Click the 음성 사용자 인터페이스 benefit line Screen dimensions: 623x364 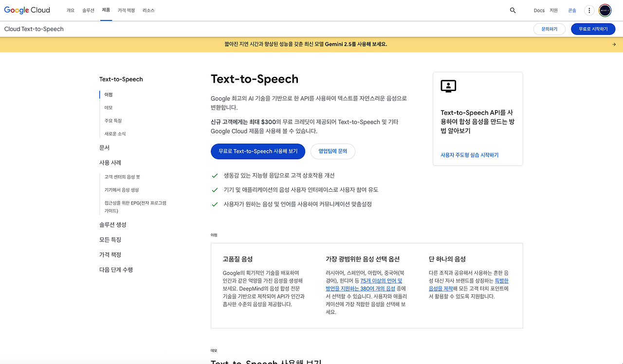click(x=301, y=190)
